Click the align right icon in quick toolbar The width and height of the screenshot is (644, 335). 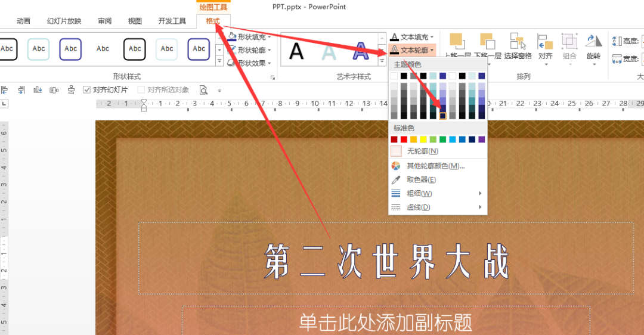21,90
